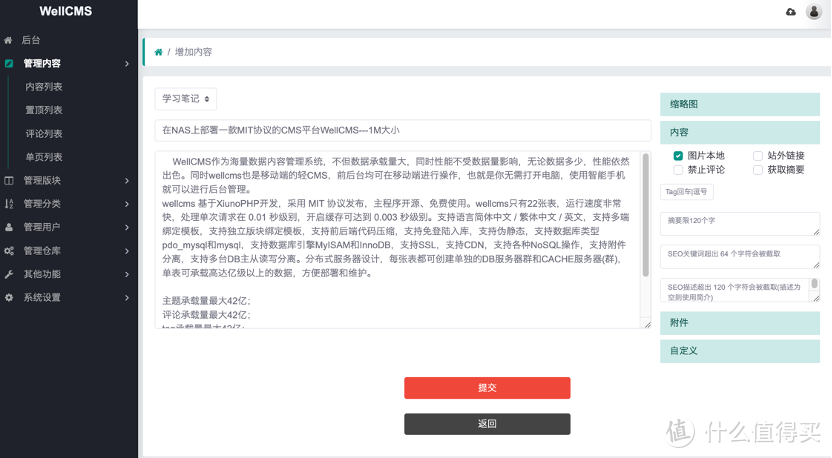Open the 学习笔记 category dropdown
Image resolution: width=832 pixels, height=458 pixels.
click(186, 99)
